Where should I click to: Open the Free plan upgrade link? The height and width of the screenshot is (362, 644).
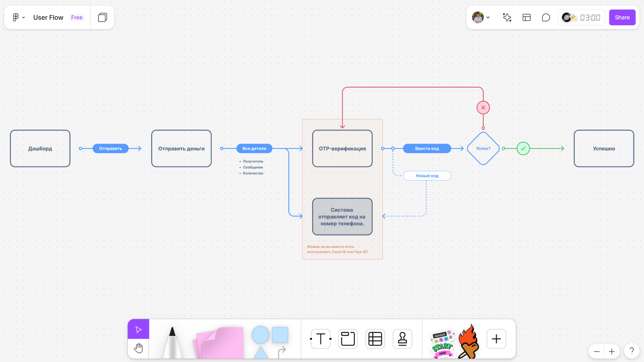pos(76,17)
